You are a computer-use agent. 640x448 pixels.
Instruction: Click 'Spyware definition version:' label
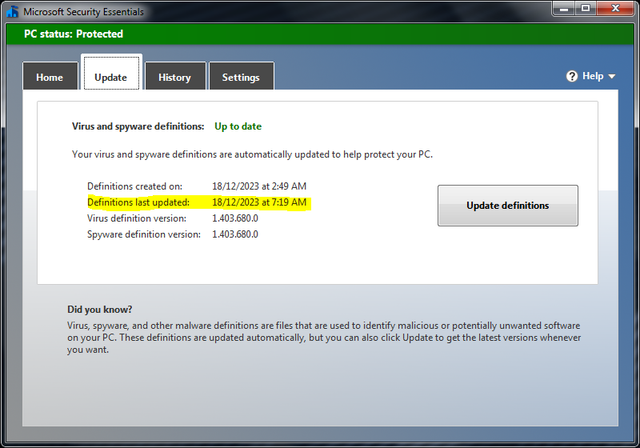pos(144,235)
